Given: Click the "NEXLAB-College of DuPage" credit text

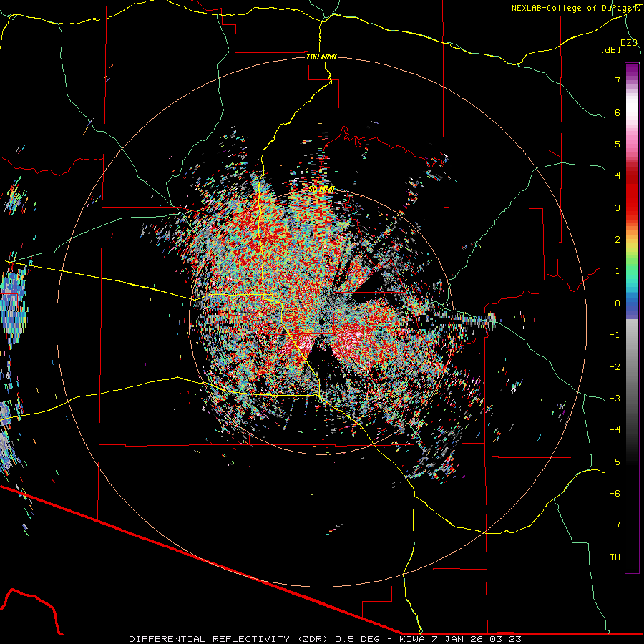Looking at the screenshot, I should click(x=573, y=8).
